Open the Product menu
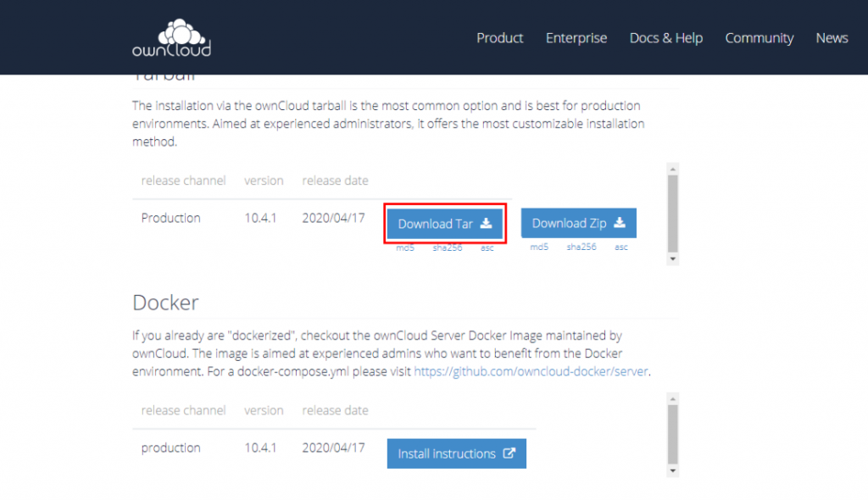The image size is (868, 500). pos(499,38)
